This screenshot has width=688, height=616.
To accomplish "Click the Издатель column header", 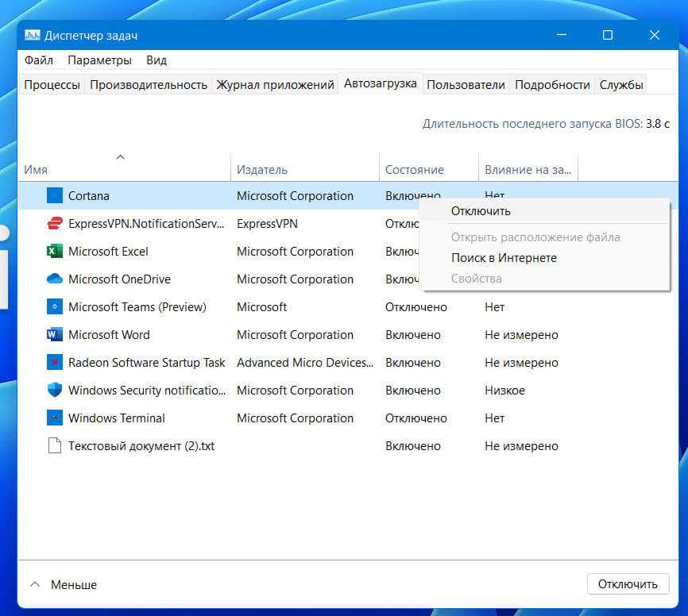I will [x=262, y=170].
